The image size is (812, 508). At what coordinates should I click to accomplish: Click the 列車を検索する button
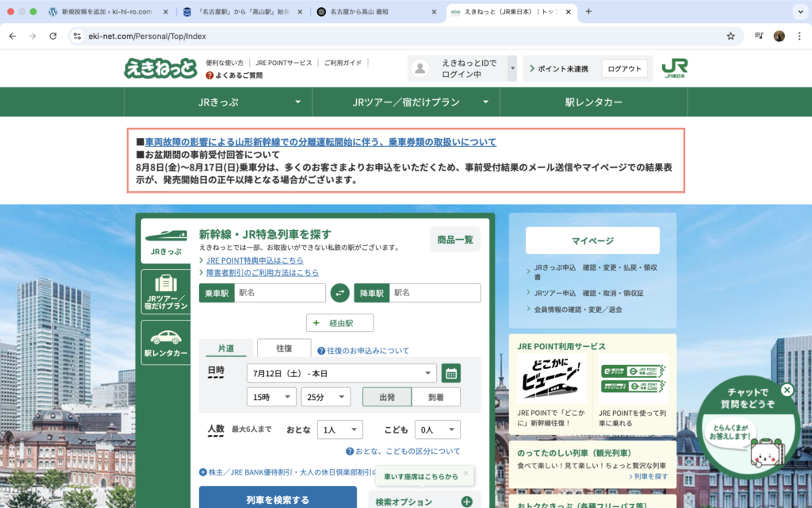pyautogui.click(x=278, y=498)
